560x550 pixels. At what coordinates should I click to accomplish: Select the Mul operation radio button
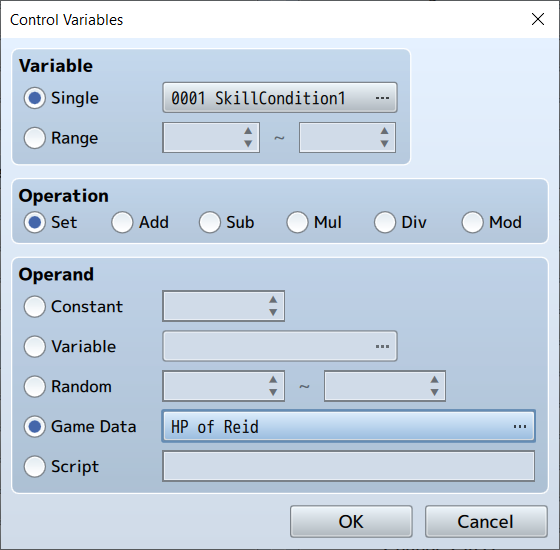[x=297, y=222]
